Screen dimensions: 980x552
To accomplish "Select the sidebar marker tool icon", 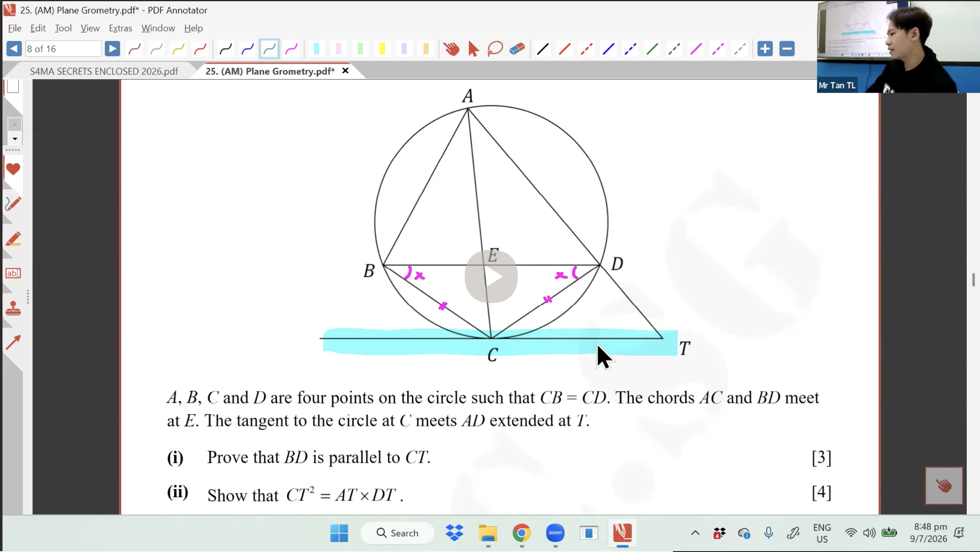I will 13,239.
